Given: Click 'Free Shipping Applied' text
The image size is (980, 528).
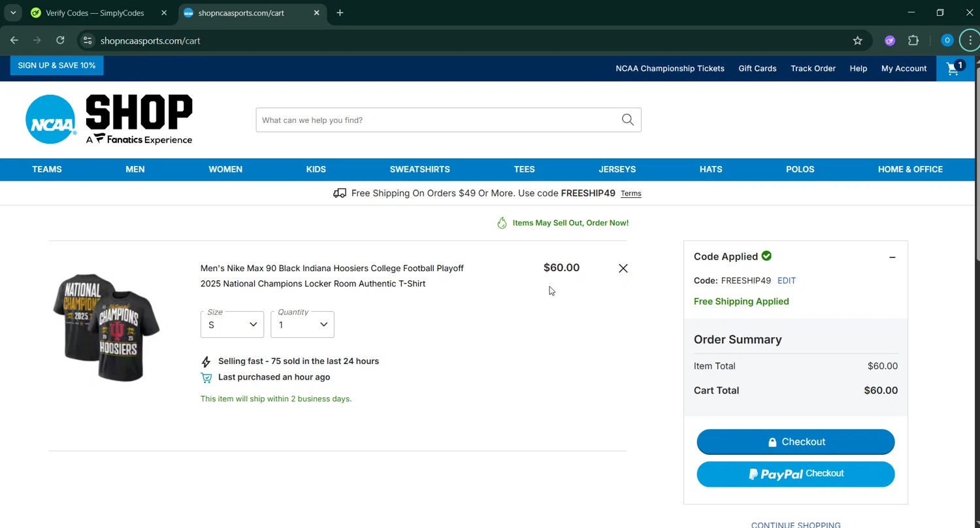Looking at the screenshot, I should tap(742, 301).
